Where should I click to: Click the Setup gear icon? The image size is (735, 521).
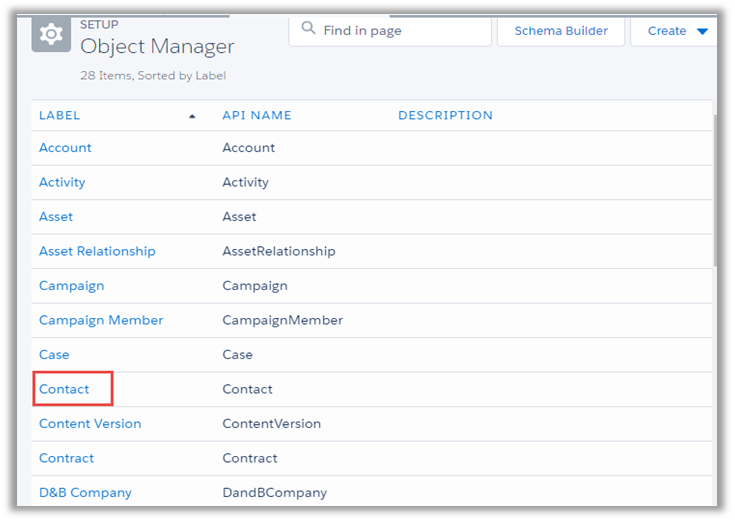click(x=51, y=34)
